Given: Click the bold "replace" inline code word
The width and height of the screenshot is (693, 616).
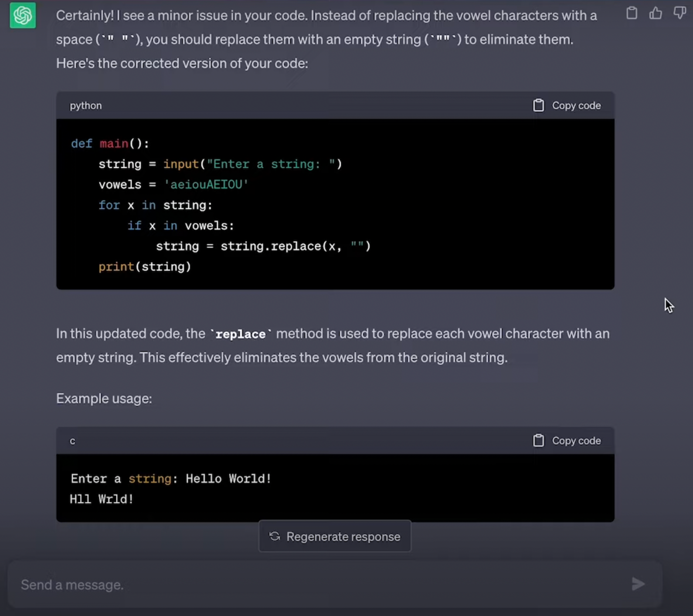Looking at the screenshot, I should [241, 334].
